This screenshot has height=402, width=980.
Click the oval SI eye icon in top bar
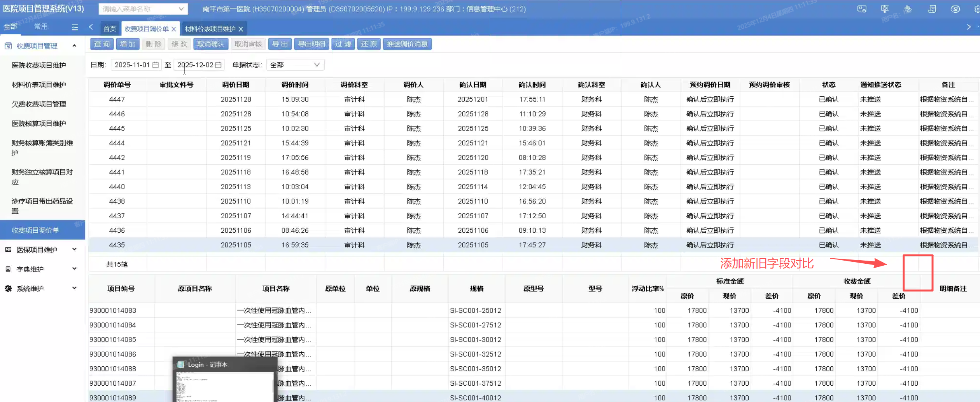[955, 9]
